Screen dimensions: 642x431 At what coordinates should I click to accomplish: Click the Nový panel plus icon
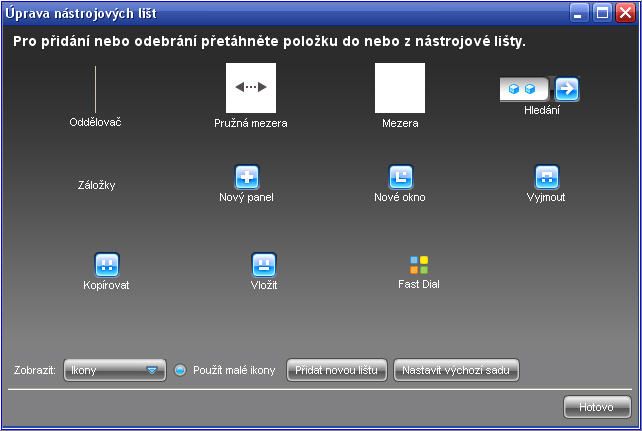click(246, 177)
